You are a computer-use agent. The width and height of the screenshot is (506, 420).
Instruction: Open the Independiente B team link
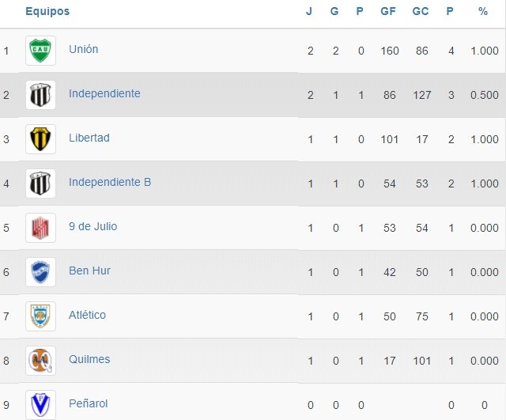tap(110, 182)
